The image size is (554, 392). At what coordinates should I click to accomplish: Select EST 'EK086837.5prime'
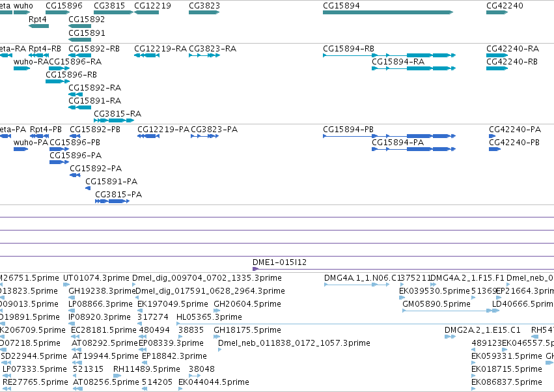coord(506,382)
